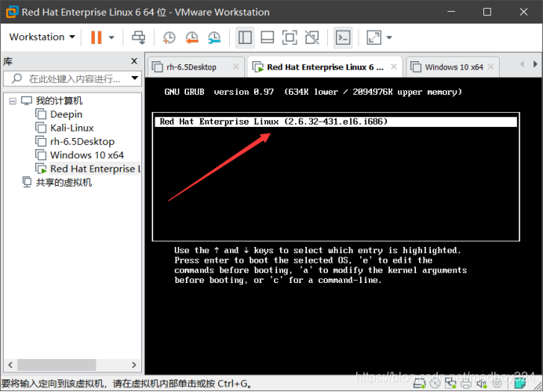The width and height of the screenshot is (543, 392).
Task: Click the sound card status icon
Action: pos(482,383)
